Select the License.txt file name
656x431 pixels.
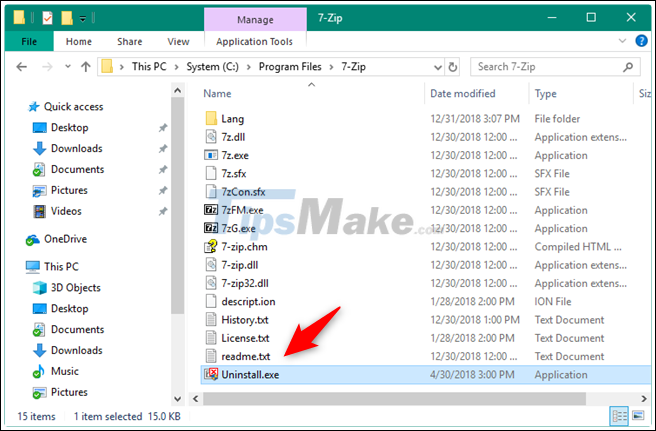click(245, 338)
